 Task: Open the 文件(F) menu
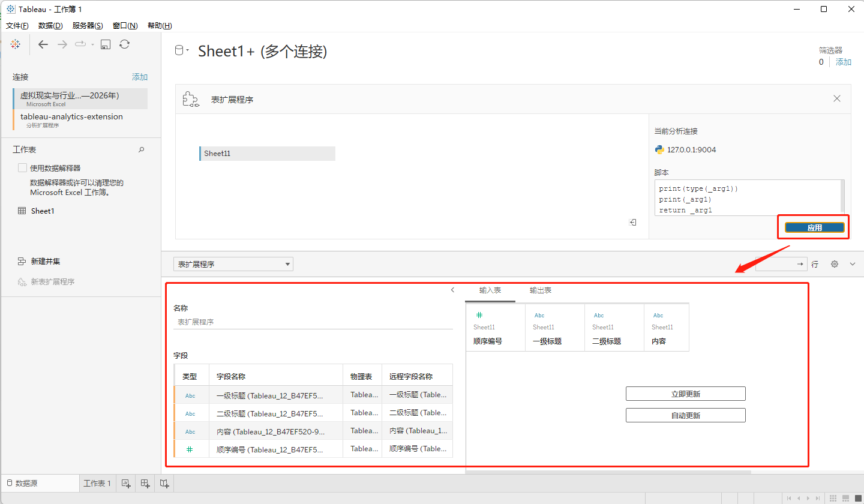click(17, 26)
